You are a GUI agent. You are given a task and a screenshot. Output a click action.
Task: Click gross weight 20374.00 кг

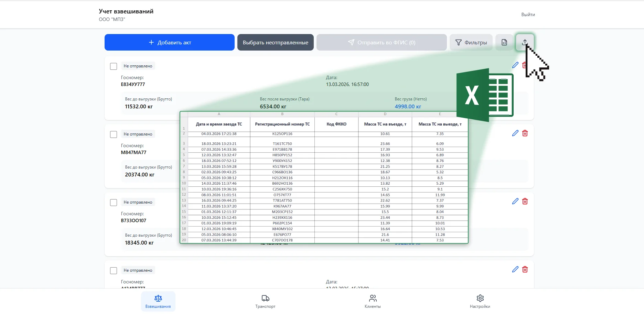(140, 175)
